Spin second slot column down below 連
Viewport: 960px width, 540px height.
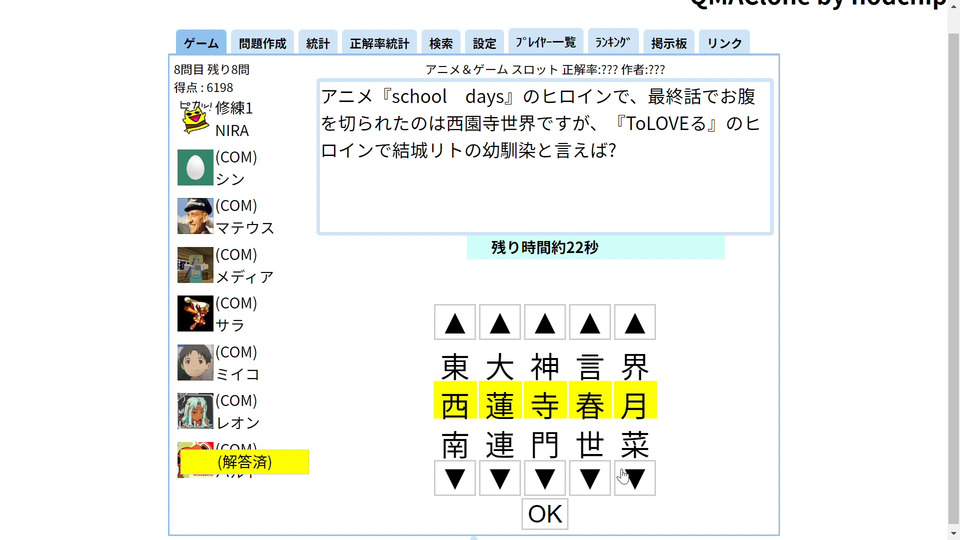pyautogui.click(x=500, y=478)
